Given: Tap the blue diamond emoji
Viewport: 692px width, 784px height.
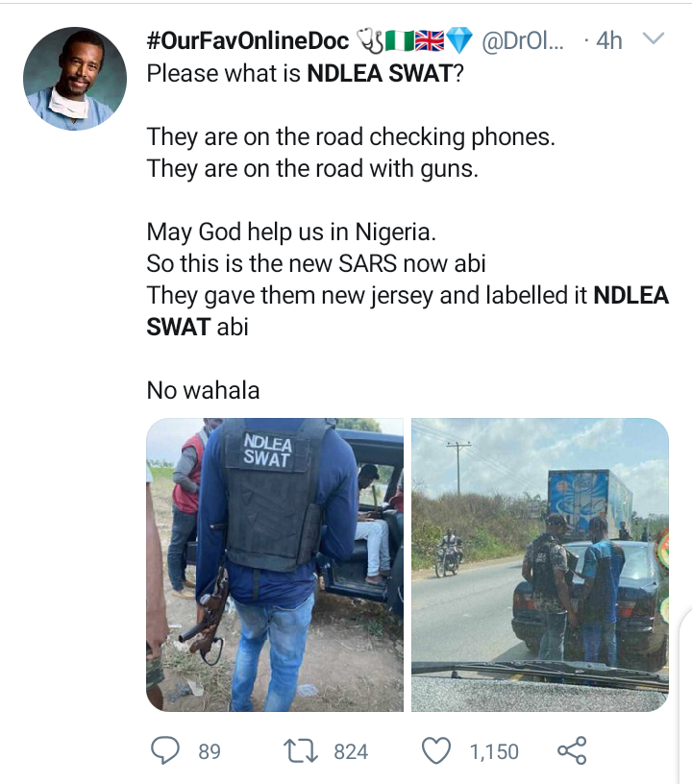Looking at the screenshot, I should tap(458, 41).
